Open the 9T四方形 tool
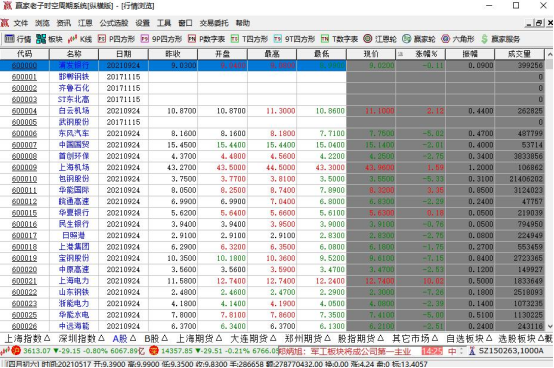The image size is (554, 368). click(x=294, y=39)
